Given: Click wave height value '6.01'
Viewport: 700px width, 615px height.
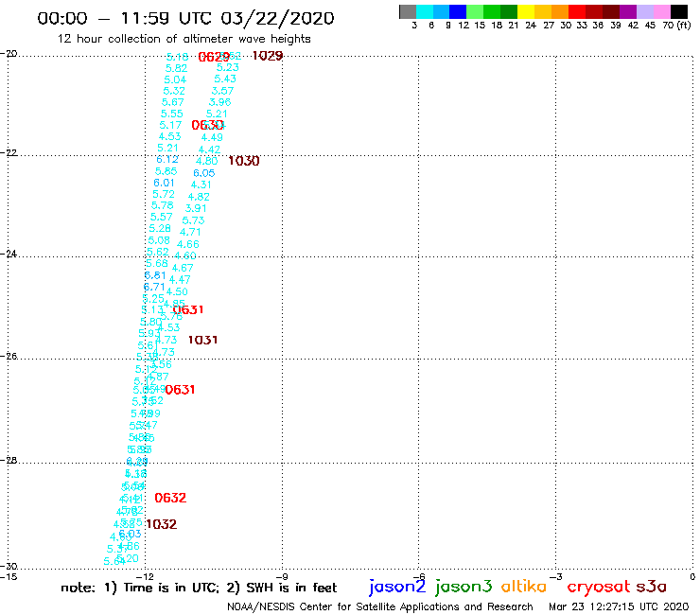Looking at the screenshot, I should pos(164,183).
